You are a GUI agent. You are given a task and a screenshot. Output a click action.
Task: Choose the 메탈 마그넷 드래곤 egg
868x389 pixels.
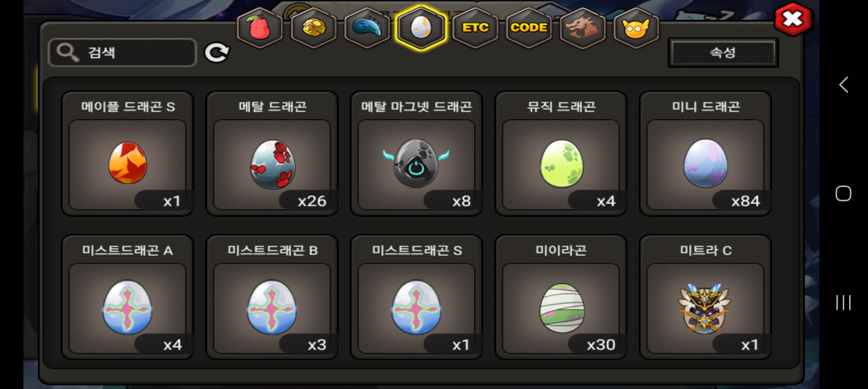tap(416, 153)
